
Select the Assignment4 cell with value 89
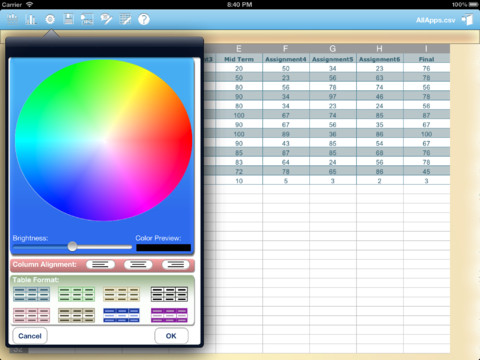coord(286,134)
